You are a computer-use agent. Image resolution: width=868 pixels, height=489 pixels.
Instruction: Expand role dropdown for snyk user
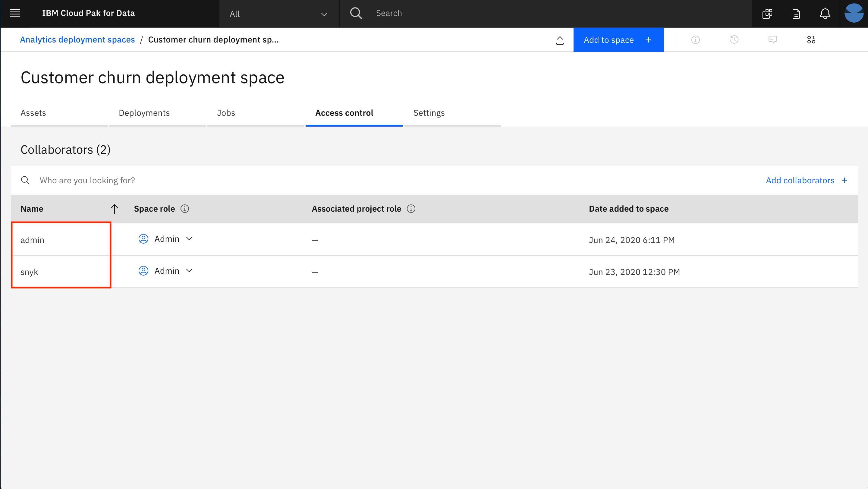coord(189,271)
